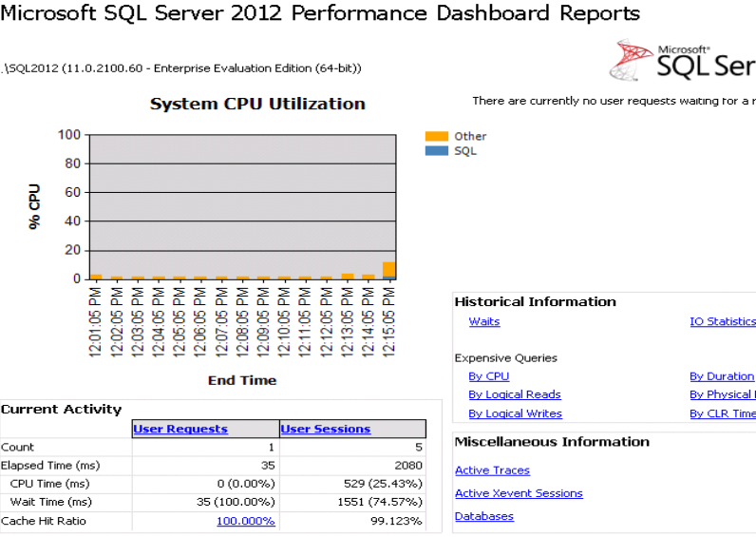The width and height of the screenshot is (756, 537).
Task: Click the Wait Time value 35 (100.00%)
Action: click(x=236, y=502)
